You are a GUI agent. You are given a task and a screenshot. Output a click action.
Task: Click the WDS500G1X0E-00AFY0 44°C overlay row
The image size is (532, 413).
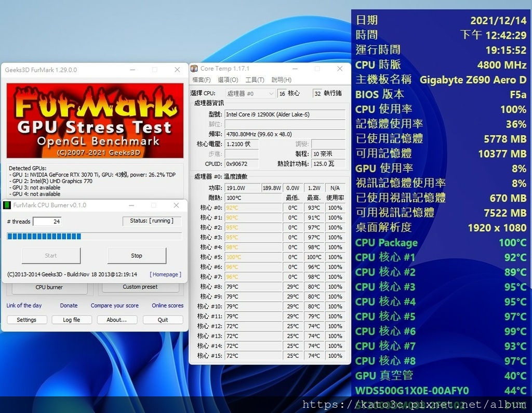point(441,391)
